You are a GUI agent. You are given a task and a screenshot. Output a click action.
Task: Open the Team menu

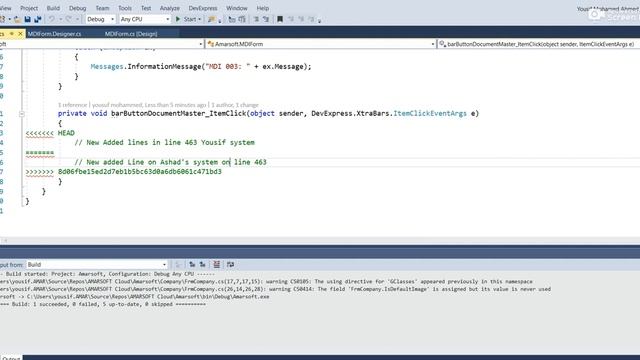(102, 8)
